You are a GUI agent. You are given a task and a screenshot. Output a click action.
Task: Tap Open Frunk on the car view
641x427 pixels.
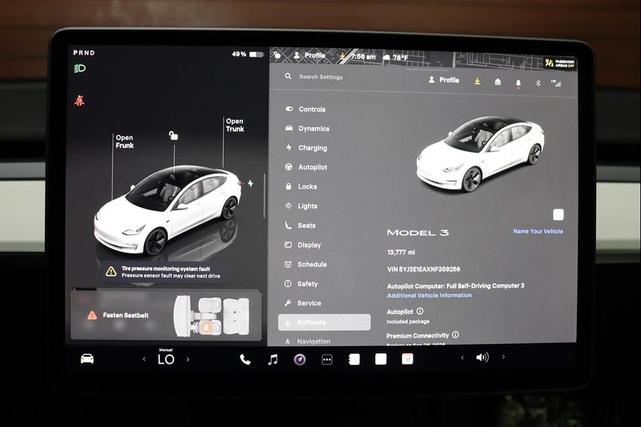pos(125,141)
